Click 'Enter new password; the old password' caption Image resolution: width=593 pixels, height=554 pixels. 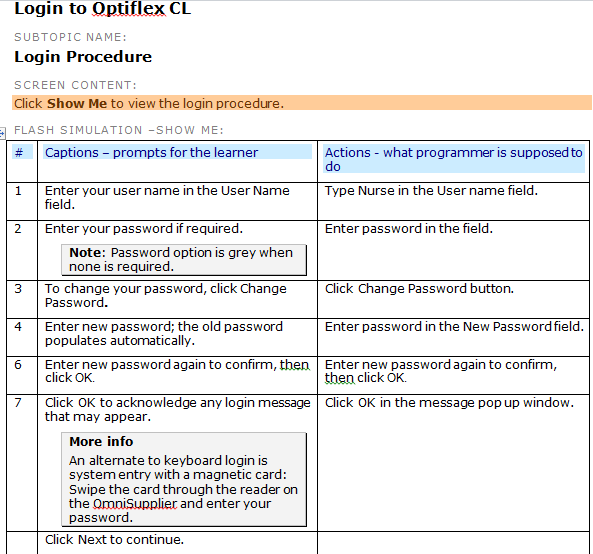point(164,334)
